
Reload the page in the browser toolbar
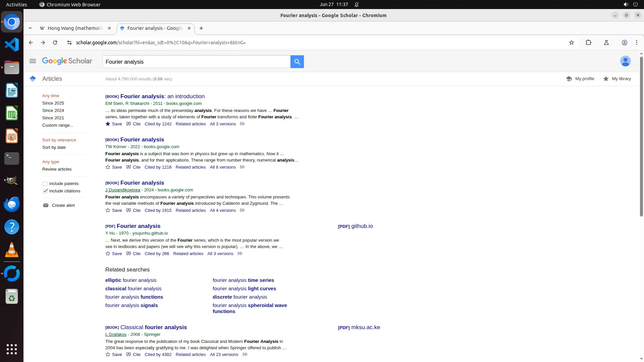(x=55, y=43)
